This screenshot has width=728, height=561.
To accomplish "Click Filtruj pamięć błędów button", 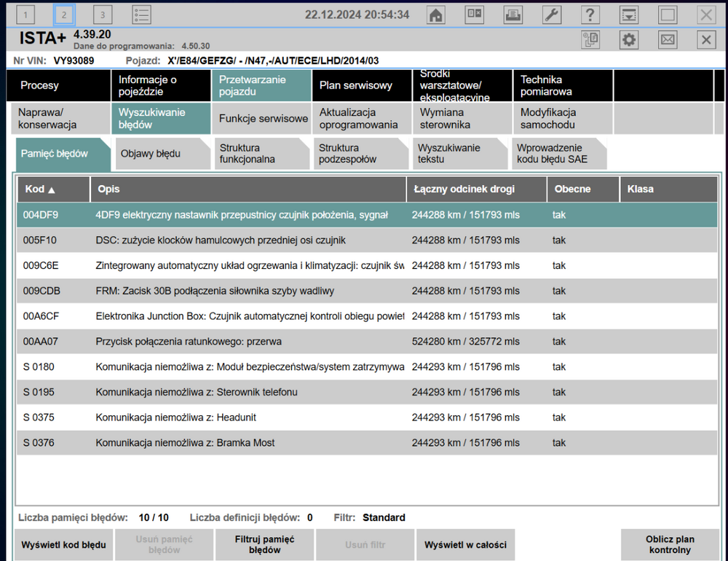I will tap(264, 545).
